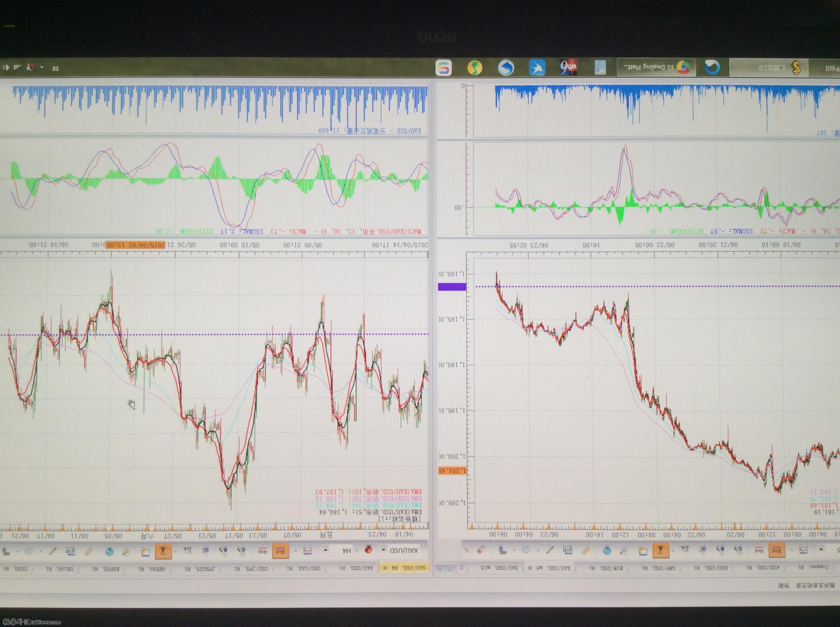Click the globe icon in the H4 chart toolbar
Image resolution: width=840 pixels, height=627 pixels.
point(109,552)
